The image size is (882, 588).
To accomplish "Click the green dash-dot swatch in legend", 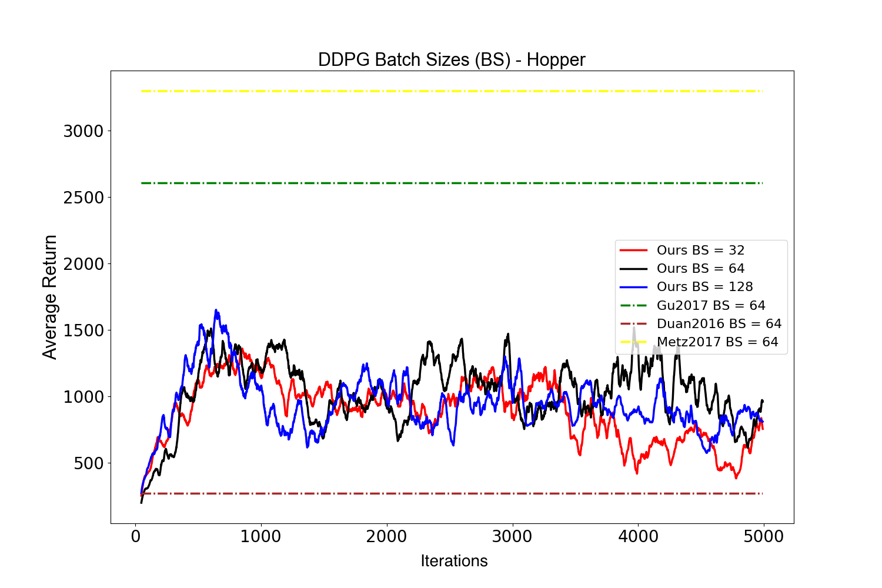I will tap(634, 305).
